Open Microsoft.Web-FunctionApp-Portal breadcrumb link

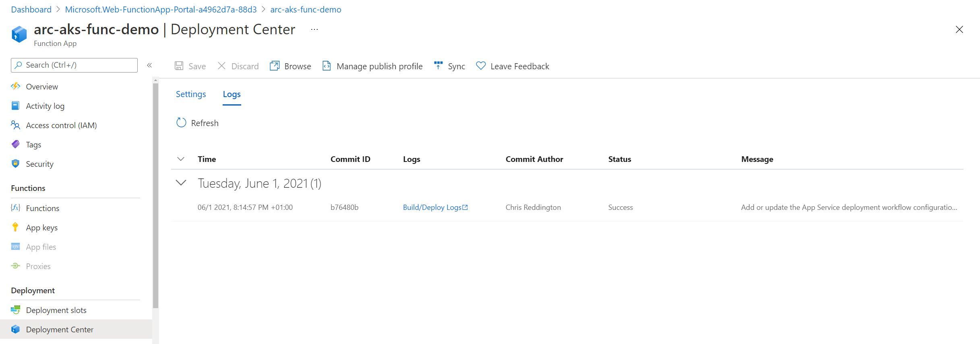(x=161, y=9)
